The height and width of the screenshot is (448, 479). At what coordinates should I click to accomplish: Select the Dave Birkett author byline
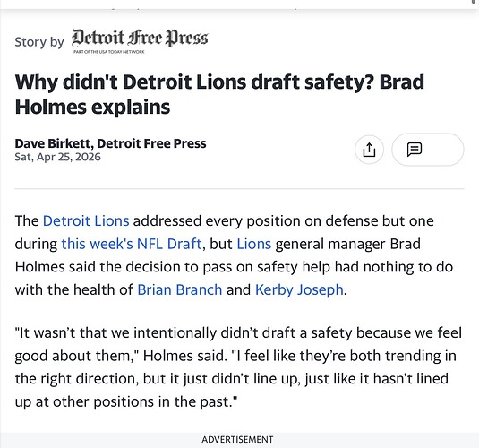pyautogui.click(x=110, y=143)
